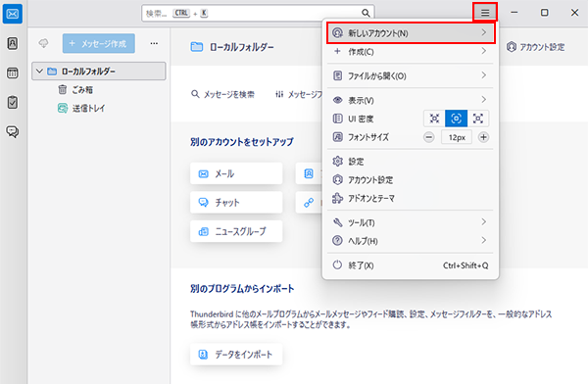Choose 終了(X) to quit
This screenshot has width=588, height=384.
click(411, 265)
